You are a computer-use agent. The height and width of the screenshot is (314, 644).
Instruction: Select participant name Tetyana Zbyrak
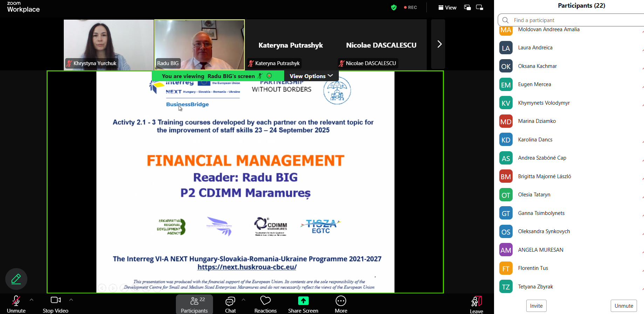[535, 287]
